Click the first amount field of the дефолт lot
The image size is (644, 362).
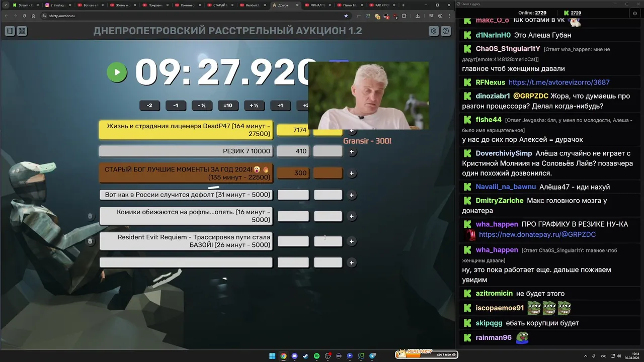pos(293,195)
